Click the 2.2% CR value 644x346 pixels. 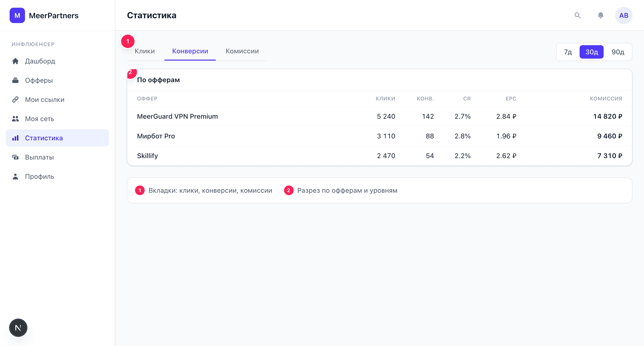coord(463,156)
